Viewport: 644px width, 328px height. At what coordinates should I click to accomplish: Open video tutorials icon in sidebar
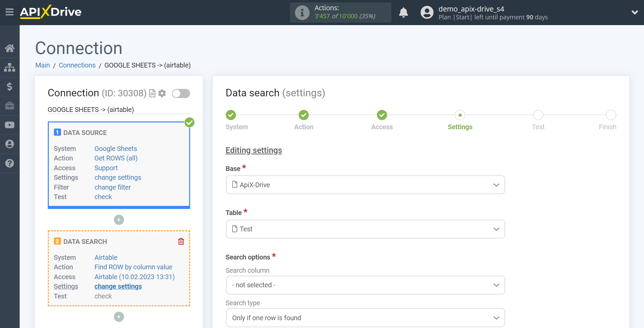point(9,125)
